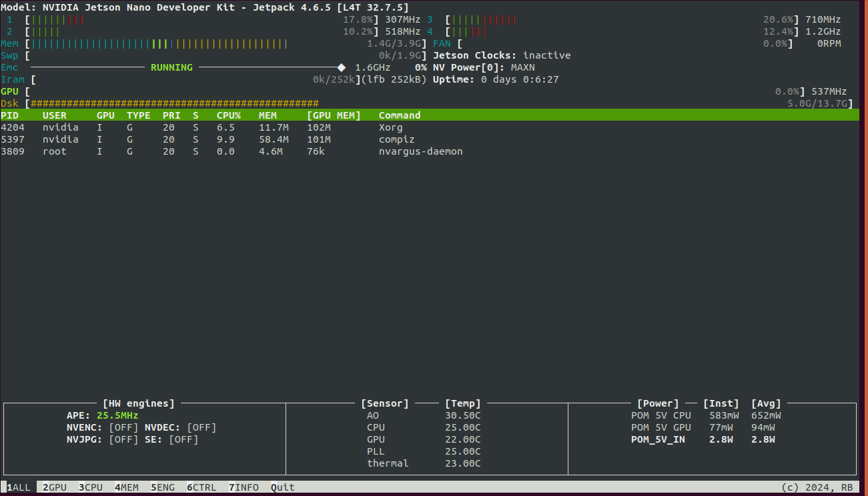868x496 pixels.
Task: Sort the table by CPU% header
Action: (229, 115)
